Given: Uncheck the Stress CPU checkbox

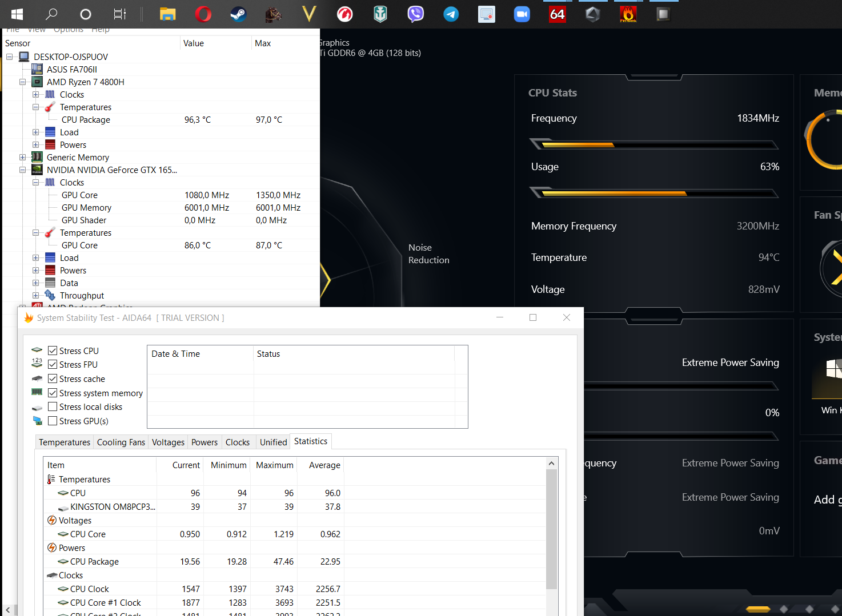Looking at the screenshot, I should point(53,351).
